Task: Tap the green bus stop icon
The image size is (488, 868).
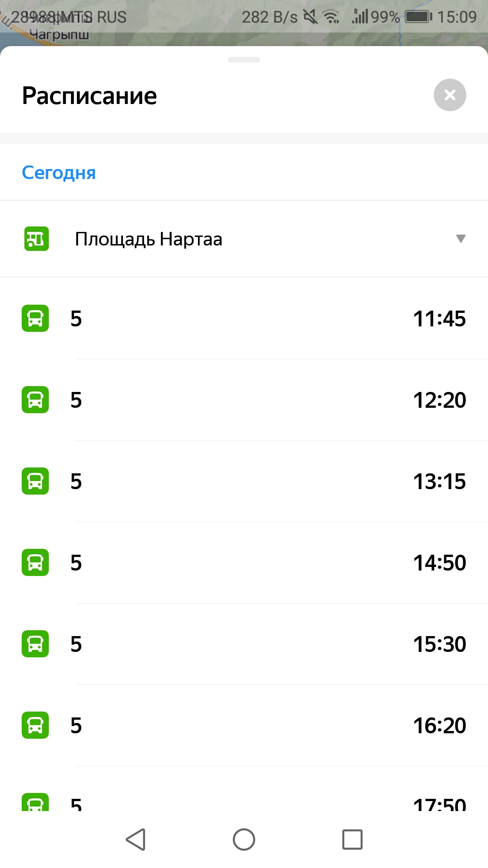Action: [x=36, y=239]
